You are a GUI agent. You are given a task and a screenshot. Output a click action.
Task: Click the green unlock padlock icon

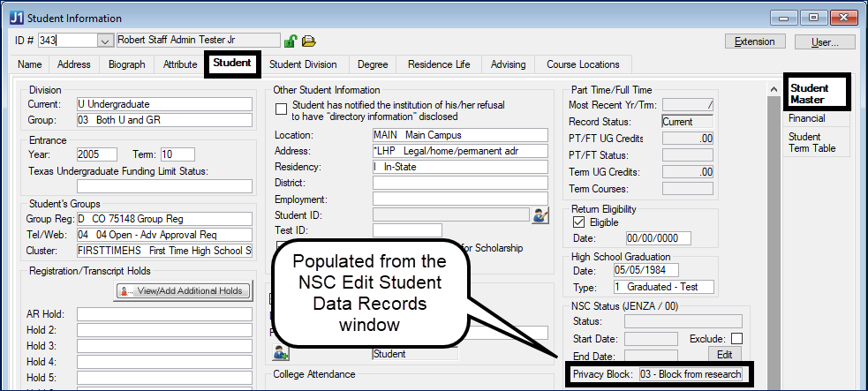[290, 41]
